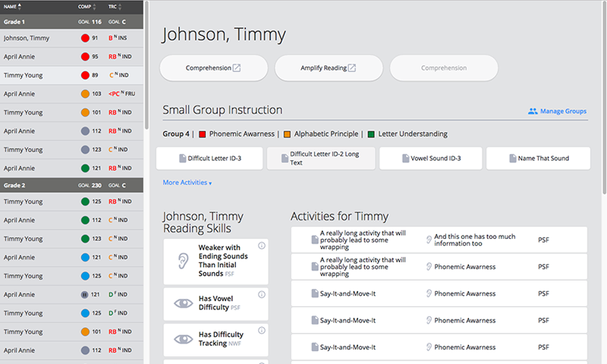Click the red status dot beside score 91
This screenshot has height=364, width=607.
click(85, 38)
